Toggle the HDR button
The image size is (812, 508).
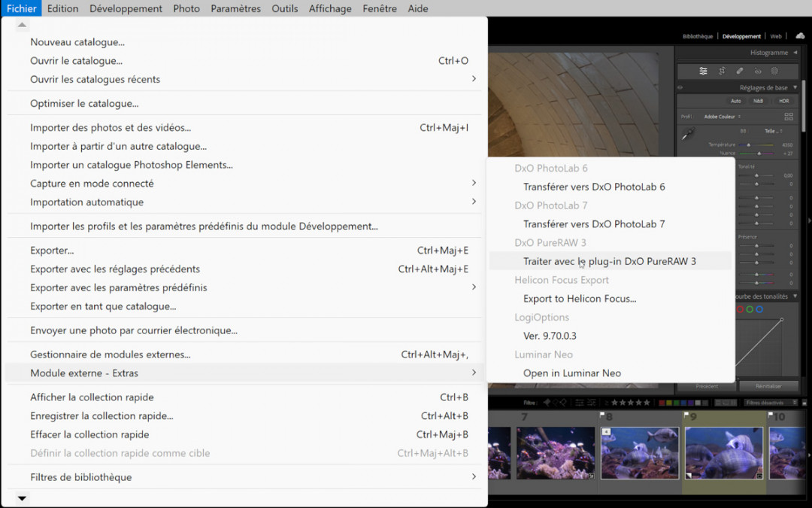tap(784, 101)
